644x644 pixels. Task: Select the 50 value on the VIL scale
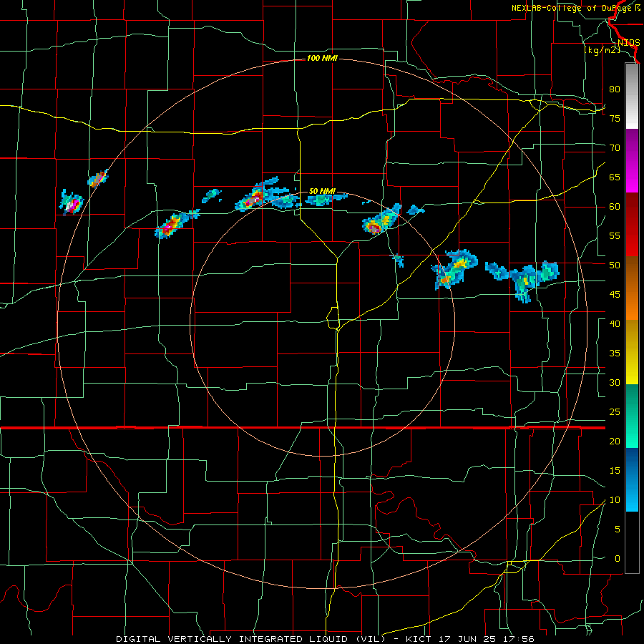[x=615, y=265]
